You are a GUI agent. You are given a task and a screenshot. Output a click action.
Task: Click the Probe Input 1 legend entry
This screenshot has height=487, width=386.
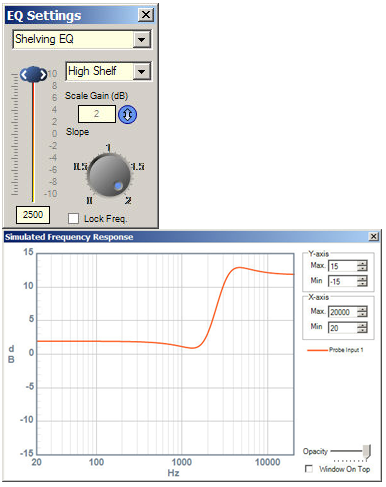[x=335, y=350]
